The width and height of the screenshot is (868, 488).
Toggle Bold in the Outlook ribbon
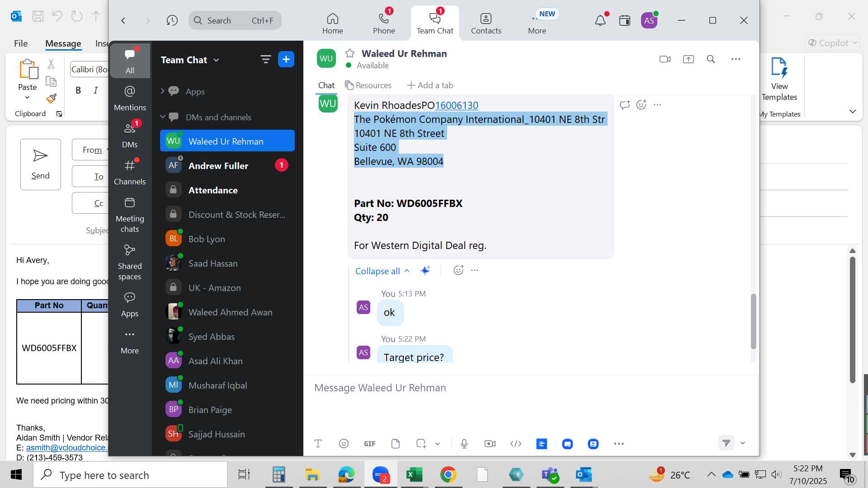78,90
